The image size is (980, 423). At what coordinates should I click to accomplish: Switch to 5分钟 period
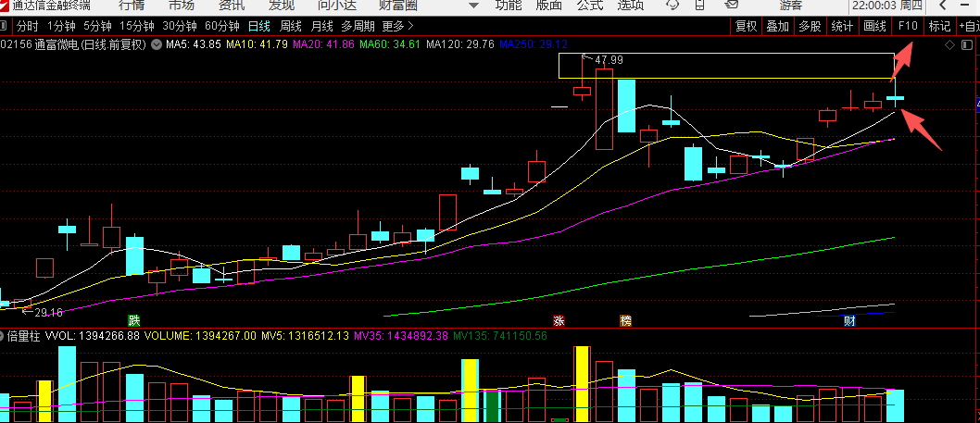click(97, 26)
